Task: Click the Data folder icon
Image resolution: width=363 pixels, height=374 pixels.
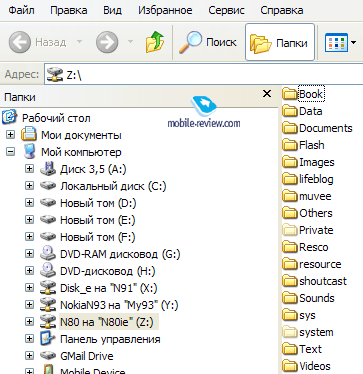Action: point(289,111)
